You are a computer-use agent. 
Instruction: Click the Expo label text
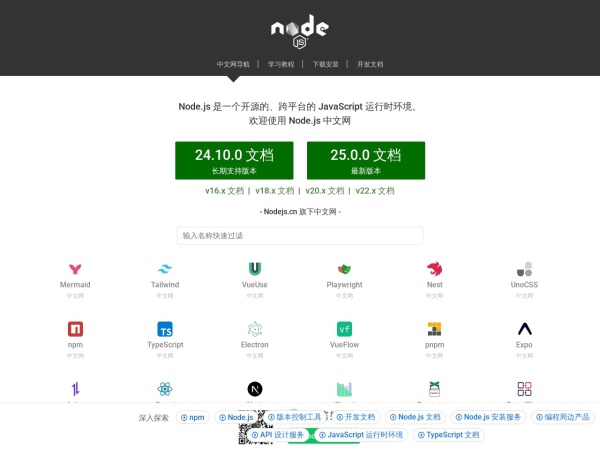click(x=524, y=345)
